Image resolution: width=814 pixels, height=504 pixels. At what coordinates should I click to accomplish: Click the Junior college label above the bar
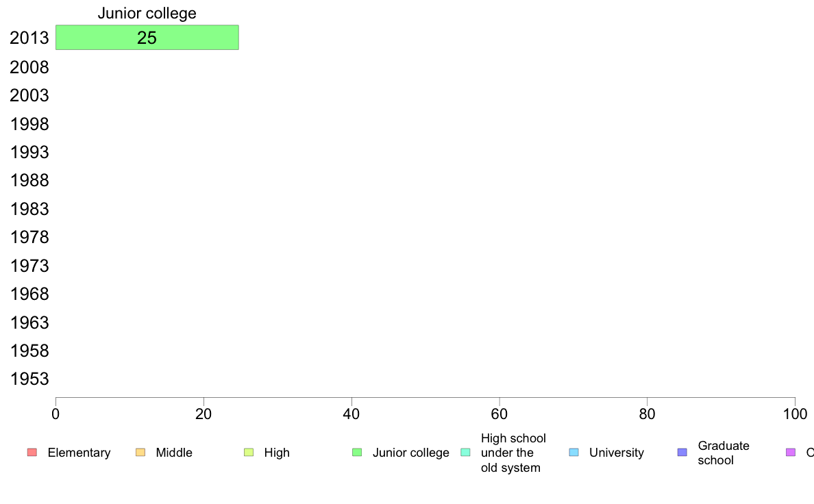click(147, 13)
